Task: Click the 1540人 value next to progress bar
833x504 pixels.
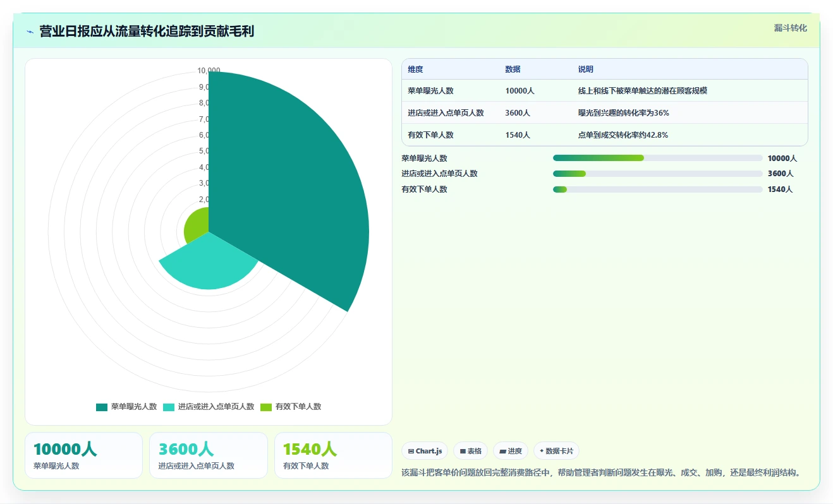Action: (x=780, y=189)
